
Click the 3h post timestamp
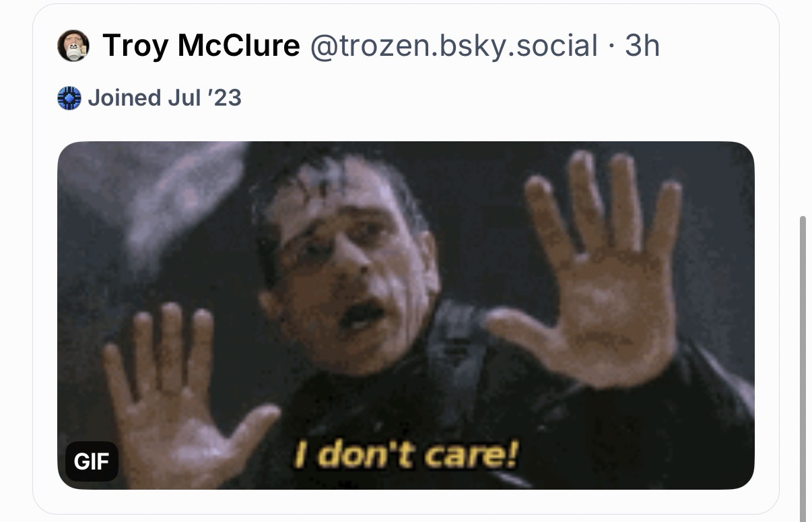(642, 46)
